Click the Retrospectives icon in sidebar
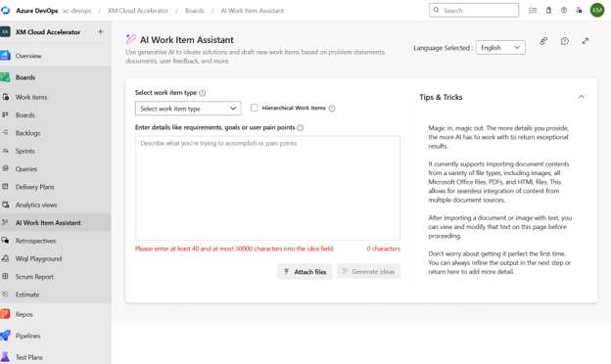This screenshot has height=364, width=611. (6, 241)
